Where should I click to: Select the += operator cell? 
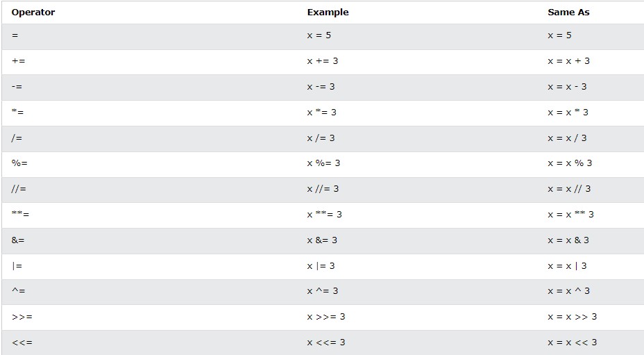[x=19, y=61]
